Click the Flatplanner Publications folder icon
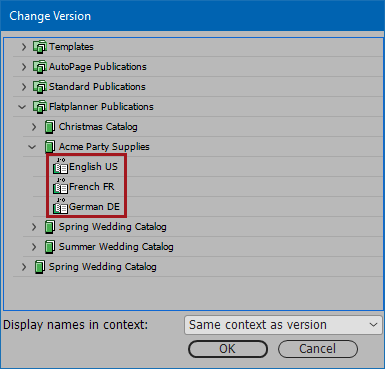The width and height of the screenshot is (385, 369). tap(40, 107)
